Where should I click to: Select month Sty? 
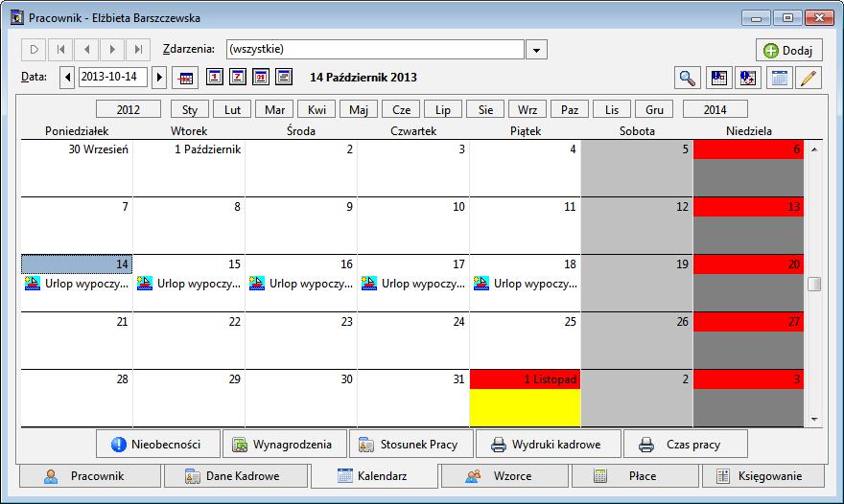tap(190, 109)
